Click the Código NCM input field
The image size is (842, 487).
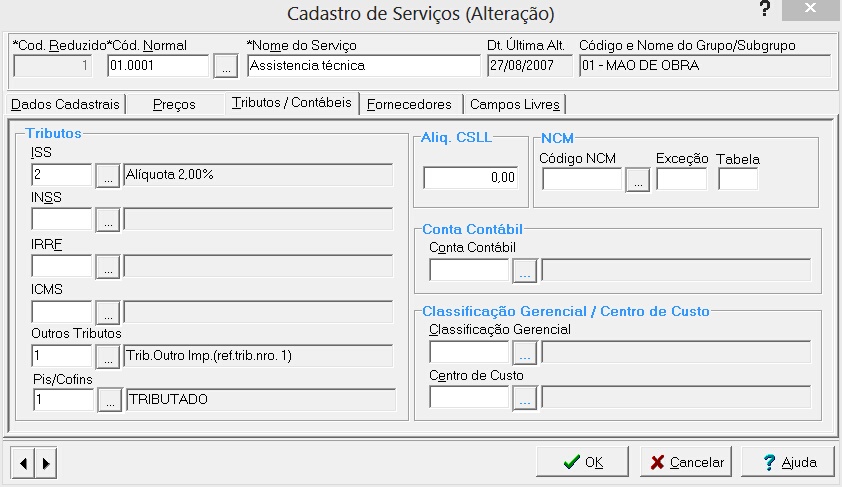pos(582,179)
